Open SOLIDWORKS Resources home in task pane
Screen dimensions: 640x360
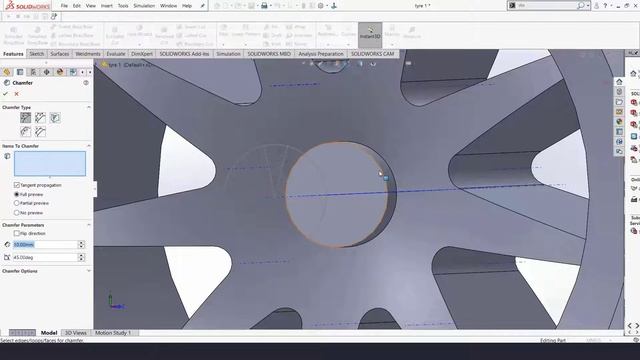[x=619, y=81]
